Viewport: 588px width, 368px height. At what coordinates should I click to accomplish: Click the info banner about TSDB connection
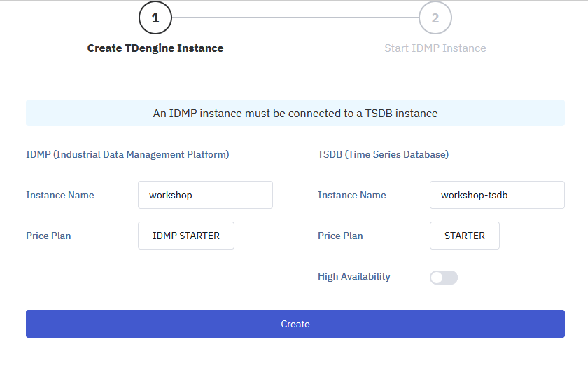click(295, 113)
